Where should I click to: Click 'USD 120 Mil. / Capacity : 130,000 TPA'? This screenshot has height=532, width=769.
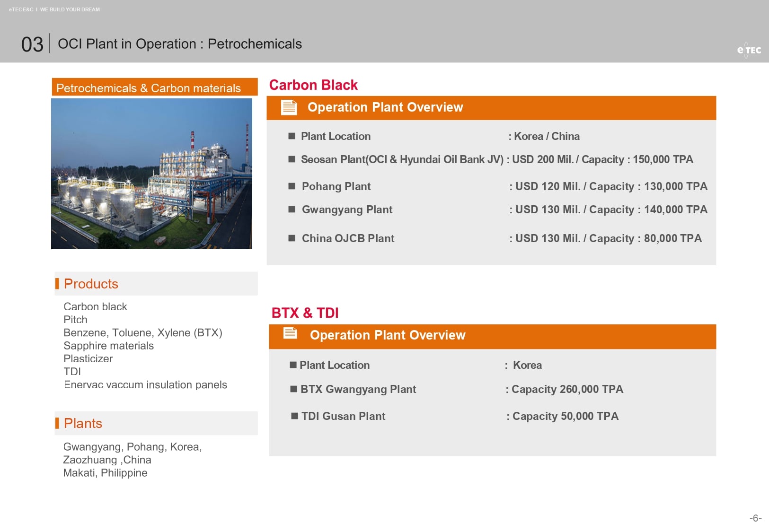point(611,186)
